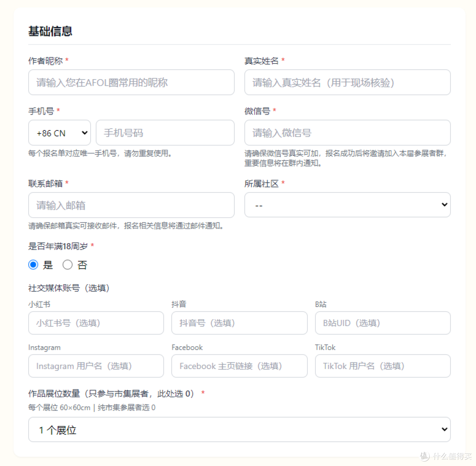Click the B站UID input field
The image size is (476, 466).
383,323
